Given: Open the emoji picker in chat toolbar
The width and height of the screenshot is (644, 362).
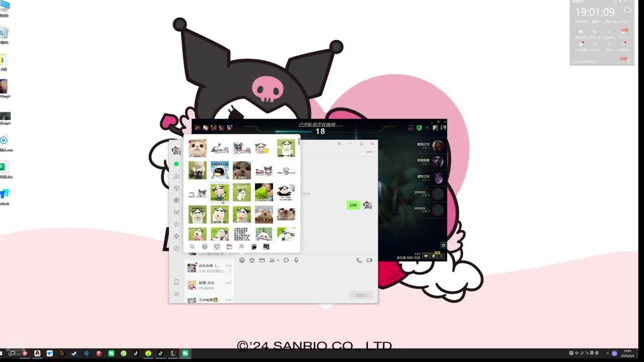Looking at the screenshot, I should pos(242,260).
